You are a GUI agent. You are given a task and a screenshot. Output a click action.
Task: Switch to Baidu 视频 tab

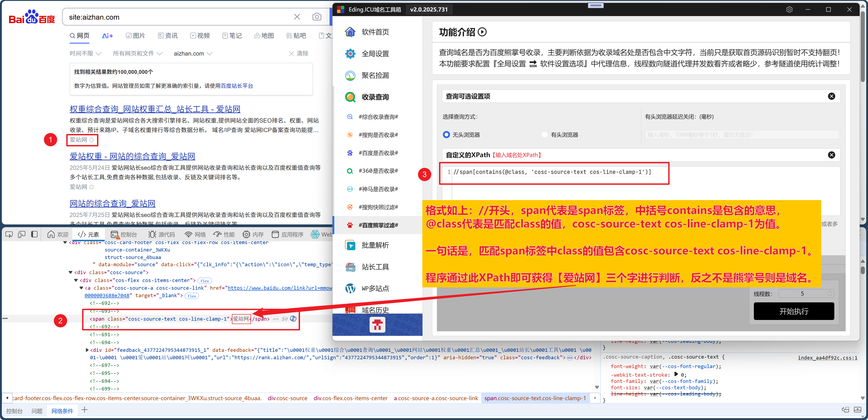click(x=200, y=36)
